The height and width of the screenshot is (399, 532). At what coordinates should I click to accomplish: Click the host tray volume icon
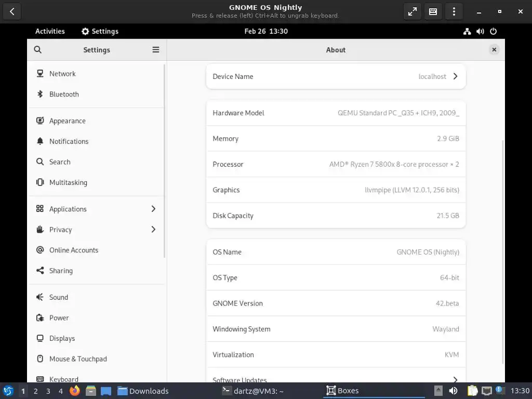pyautogui.click(x=453, y=391)
